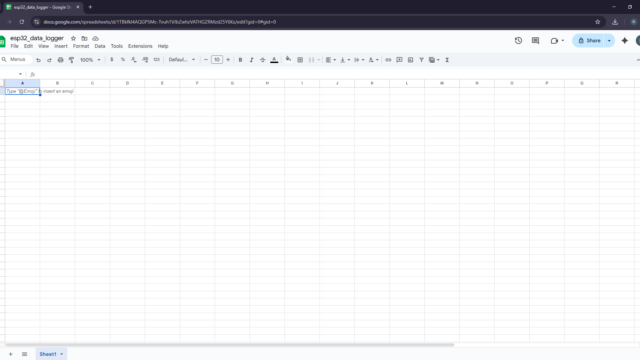Open more number formats 123 icon
This screenshot has height=360, width=640.
pos(157,60)
